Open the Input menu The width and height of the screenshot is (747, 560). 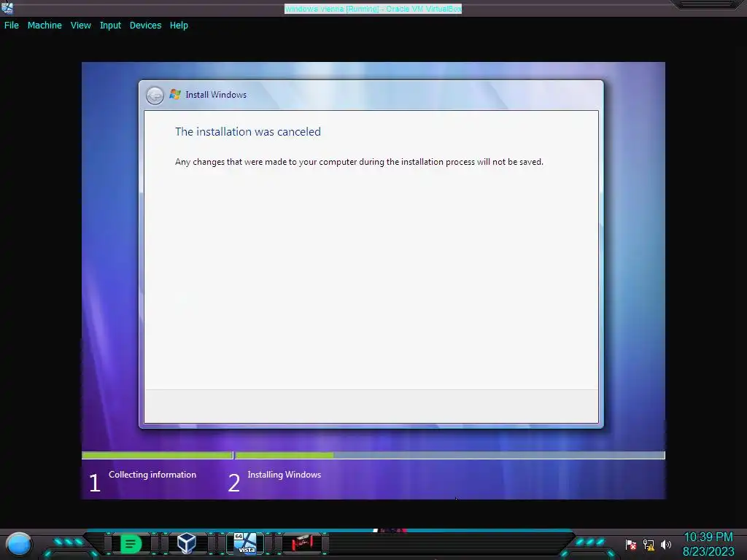110,26
